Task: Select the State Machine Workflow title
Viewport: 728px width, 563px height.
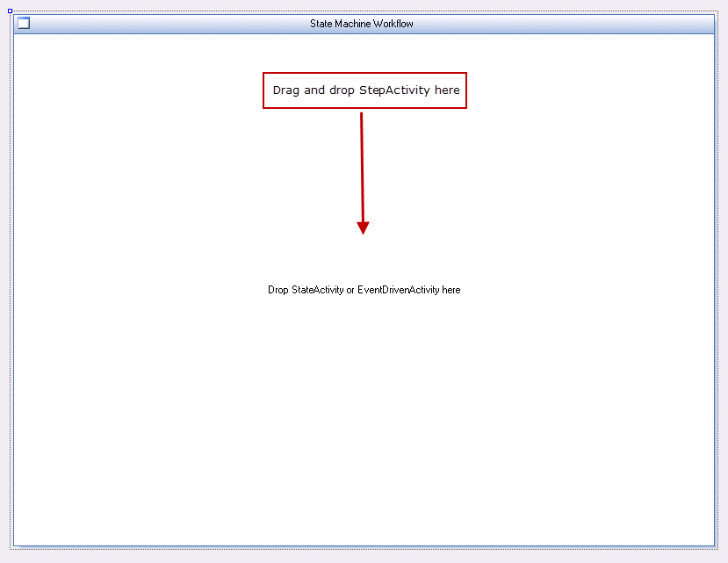Action: 361,24
